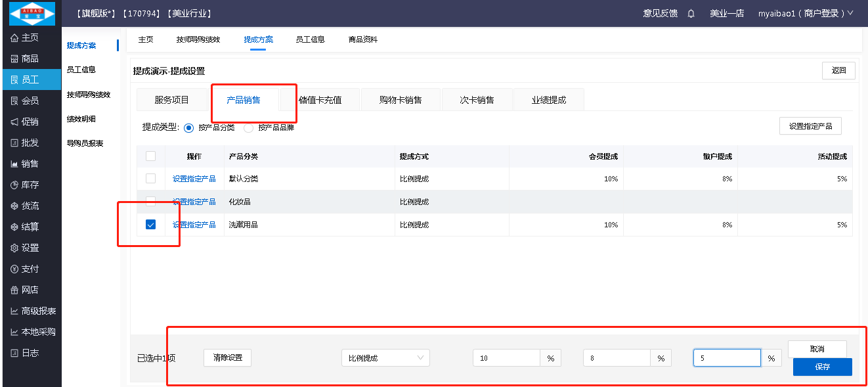Select 员工信息 in the submenu
The width and height of the screenshot is (868, 387).
[x=81, y=69]
